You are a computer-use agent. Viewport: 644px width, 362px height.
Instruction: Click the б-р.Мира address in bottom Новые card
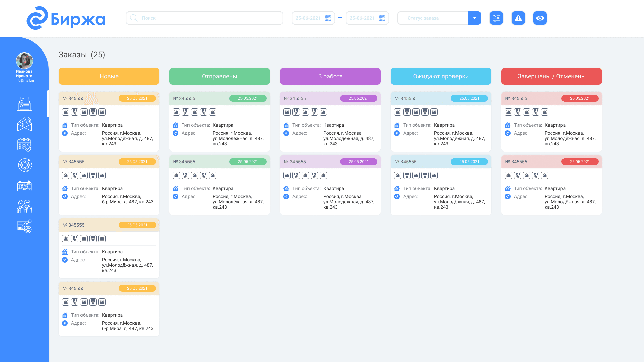[127, 326]
